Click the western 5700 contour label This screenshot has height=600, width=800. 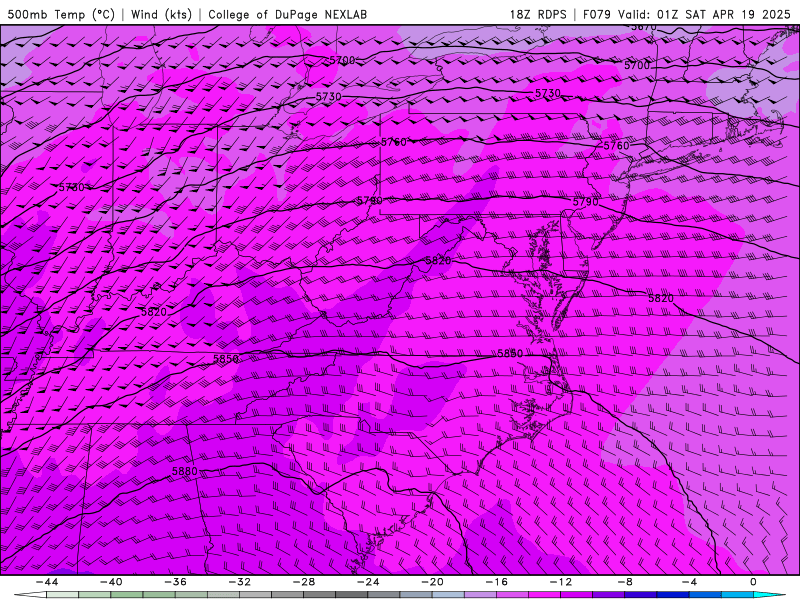point(342,60)
